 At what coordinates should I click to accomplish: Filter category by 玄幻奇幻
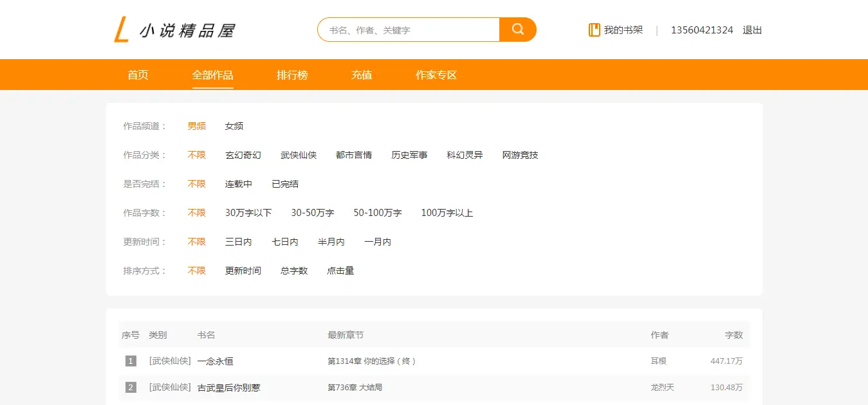click(243, 155)
